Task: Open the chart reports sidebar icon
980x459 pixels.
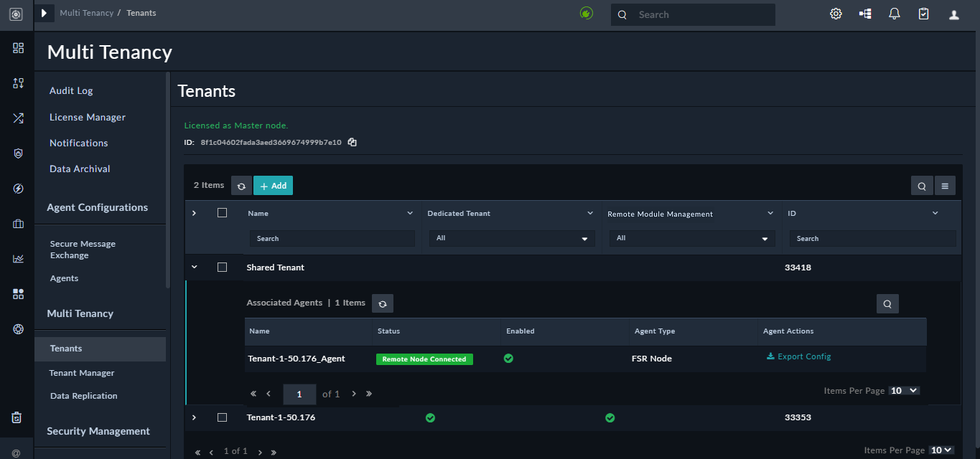Action: (18, 259)
